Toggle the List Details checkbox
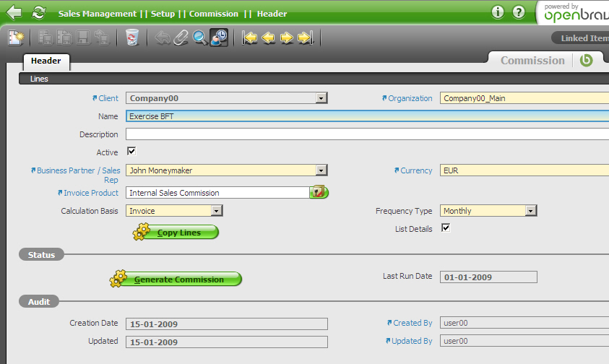Image resolution: width=609 pixels, height=364 pixels. point(446,228)
